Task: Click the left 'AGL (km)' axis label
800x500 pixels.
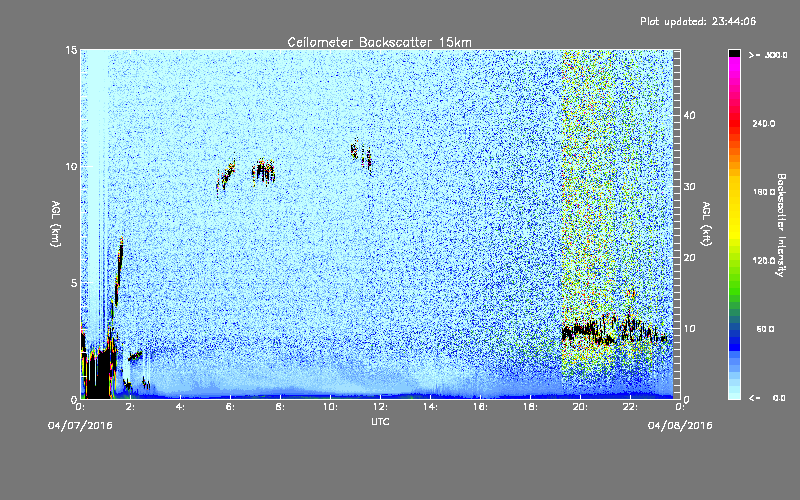Action: pos(56,223)
